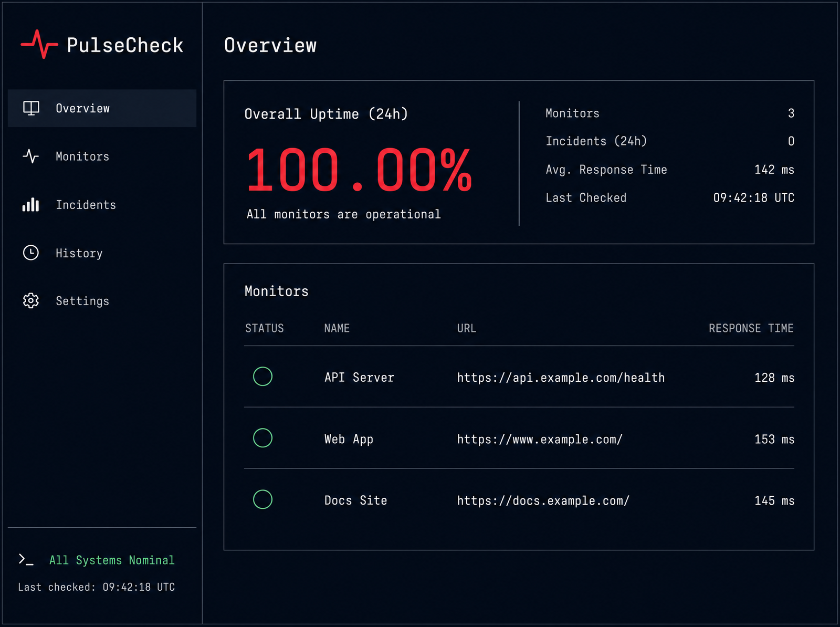This screenshot has height=627, width=840.
Task: Select the Docs Site monitor name
Action: (355, 500)
